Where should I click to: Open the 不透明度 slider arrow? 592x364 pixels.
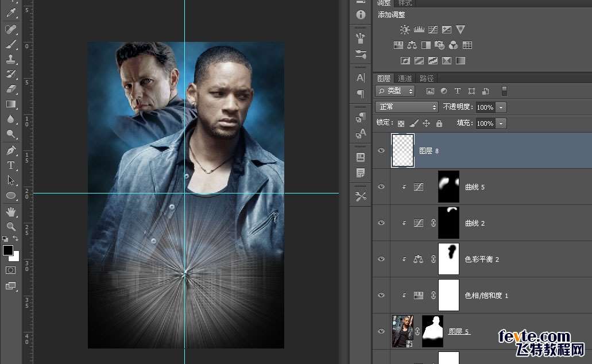tap(501, 107)
